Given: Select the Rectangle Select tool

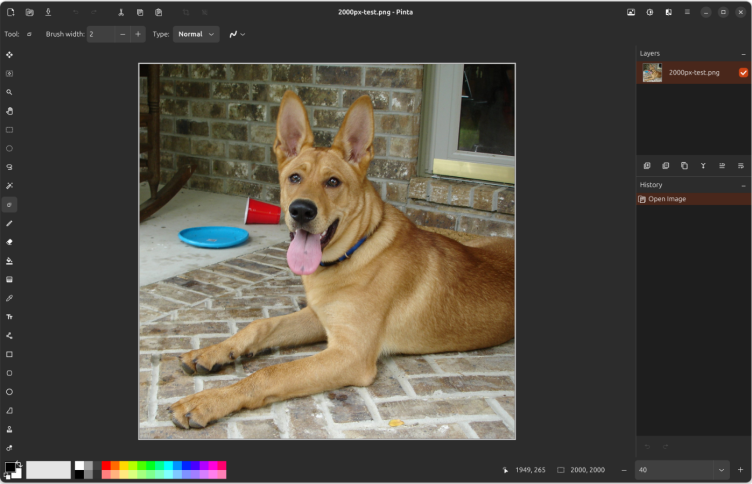Looking at the screenshot, I should 10,130.
